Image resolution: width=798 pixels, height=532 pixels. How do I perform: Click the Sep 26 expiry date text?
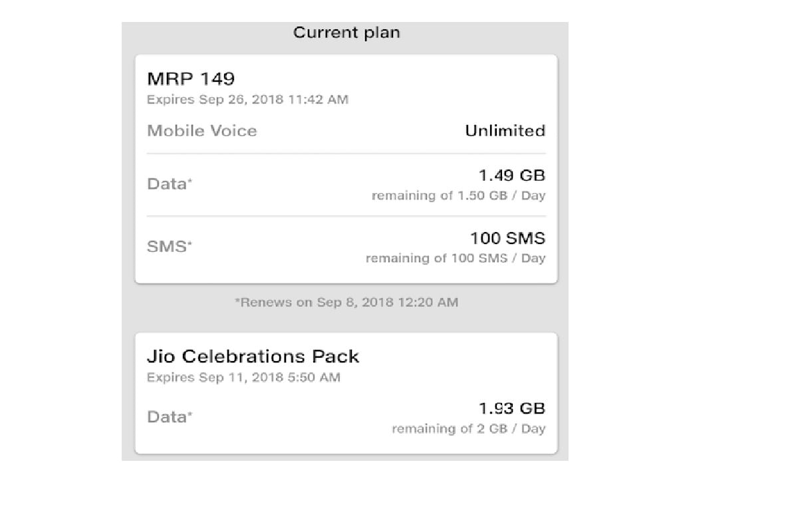point(247,99)
